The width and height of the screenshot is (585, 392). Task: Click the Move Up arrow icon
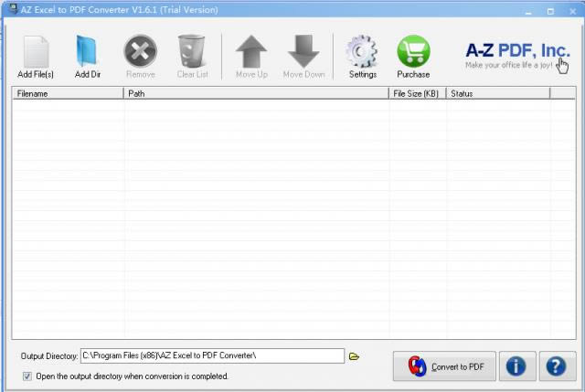coord(251,51)
